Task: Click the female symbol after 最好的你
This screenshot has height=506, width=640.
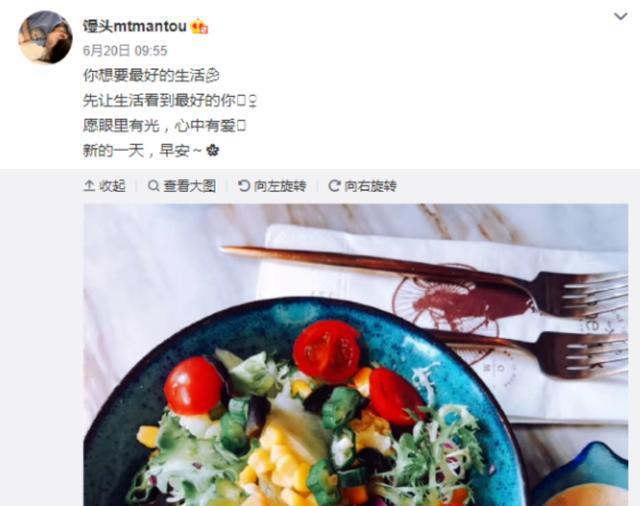Action: click(253, 101)
